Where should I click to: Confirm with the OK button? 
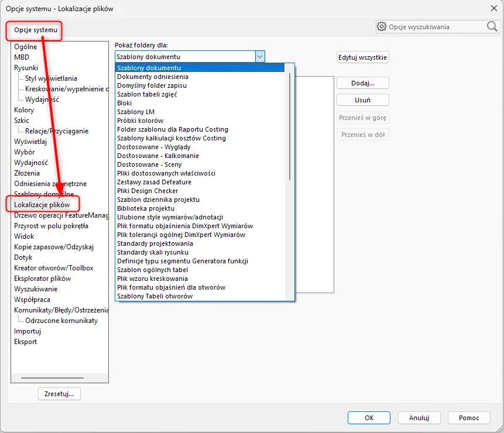click(369, 418)
